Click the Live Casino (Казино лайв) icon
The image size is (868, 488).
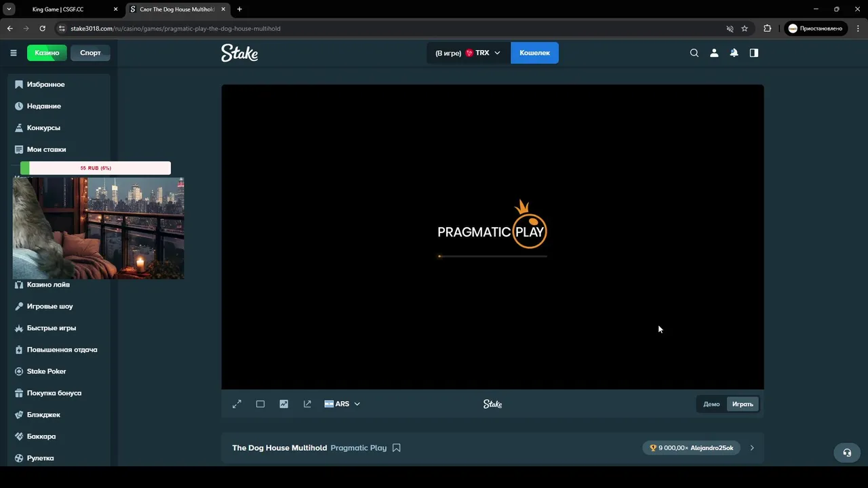[x=19, y=285]
